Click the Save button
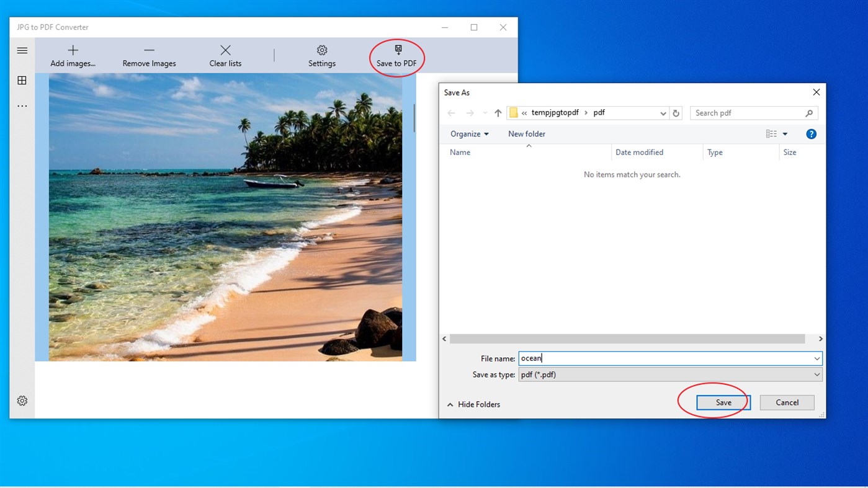Viewport: 868px width, 488px height. [x=723, y=402]
